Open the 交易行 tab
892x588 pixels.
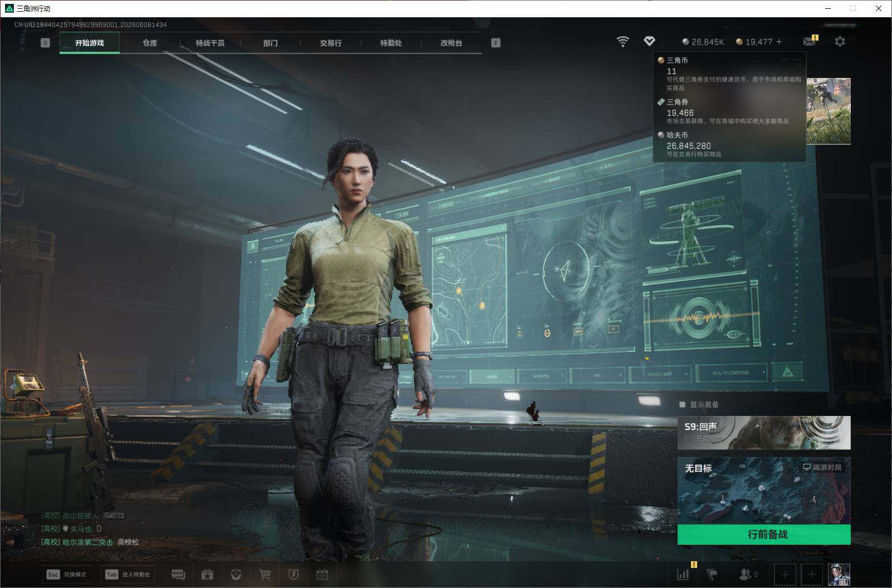point(331,43)
